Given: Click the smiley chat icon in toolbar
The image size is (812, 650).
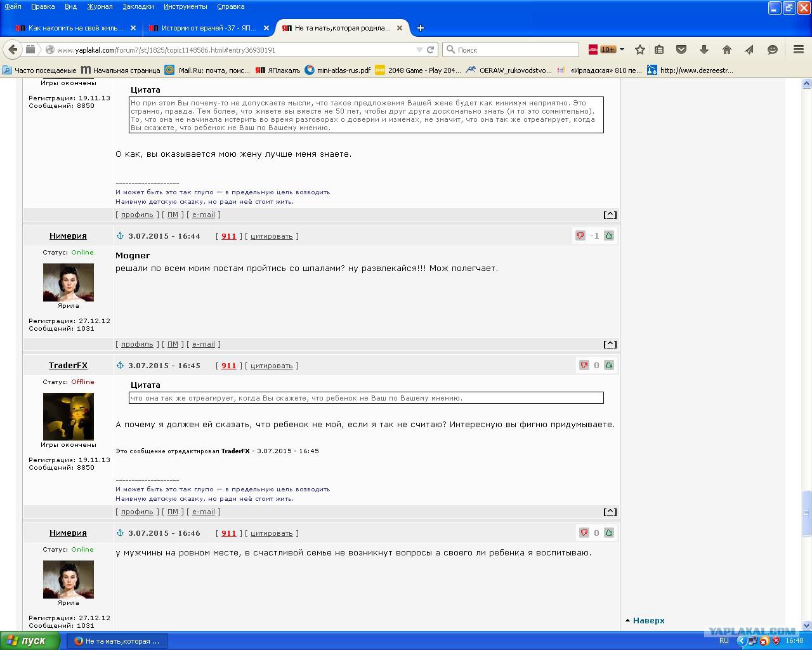Looking at the screenshot, I should [773, 50].
